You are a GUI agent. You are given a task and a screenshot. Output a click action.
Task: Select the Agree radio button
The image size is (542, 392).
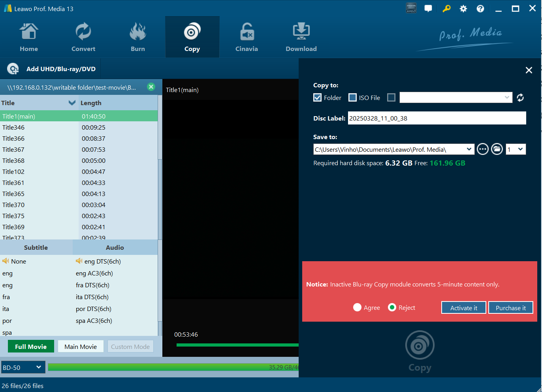[x=357, y=307]
